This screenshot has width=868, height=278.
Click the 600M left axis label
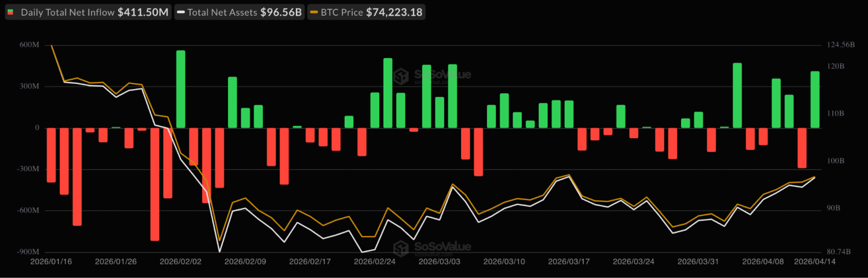29,45
